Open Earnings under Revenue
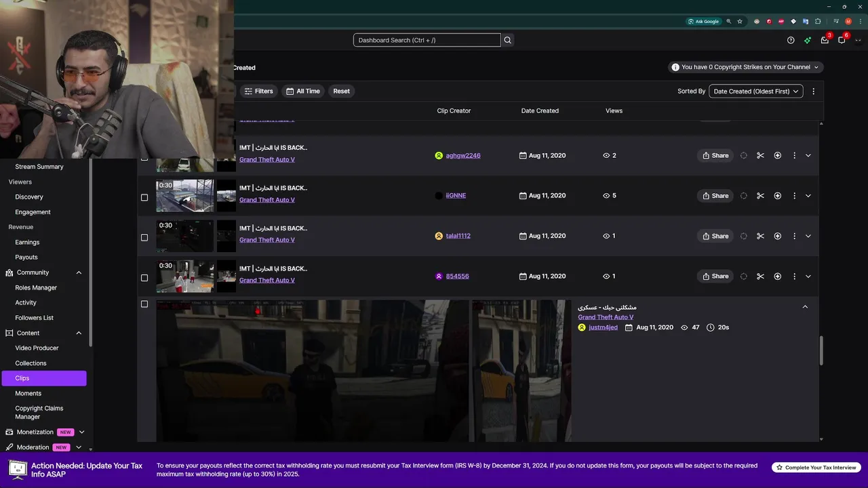This screenshot has width=868, height=488. [27, 242]
